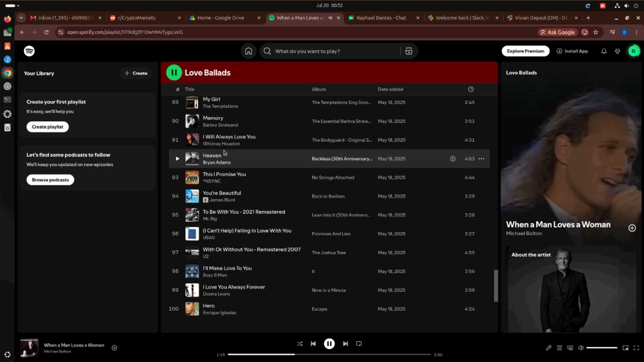Open lyrics with the microphone icon

pyautogui.click(x=549, y=348)
